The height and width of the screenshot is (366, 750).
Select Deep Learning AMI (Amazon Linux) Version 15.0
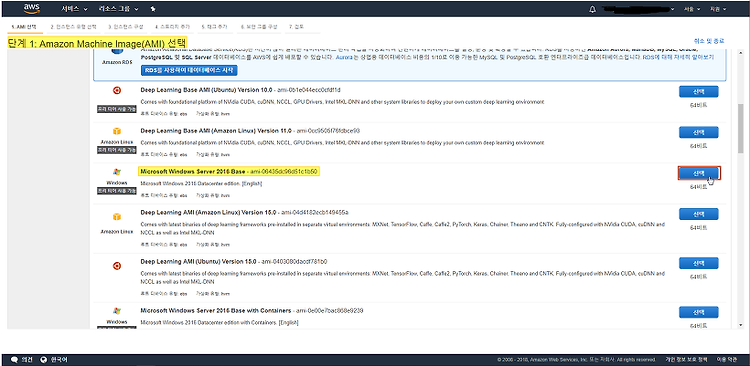698,214
